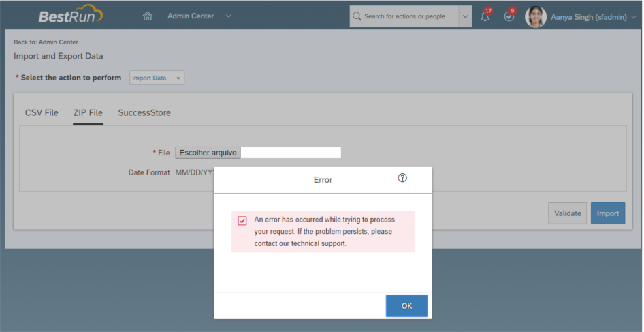Viewport: 644px width, 332px height.
Task: Open the Import Data action dropdown
Action: (x=157, y=78)
